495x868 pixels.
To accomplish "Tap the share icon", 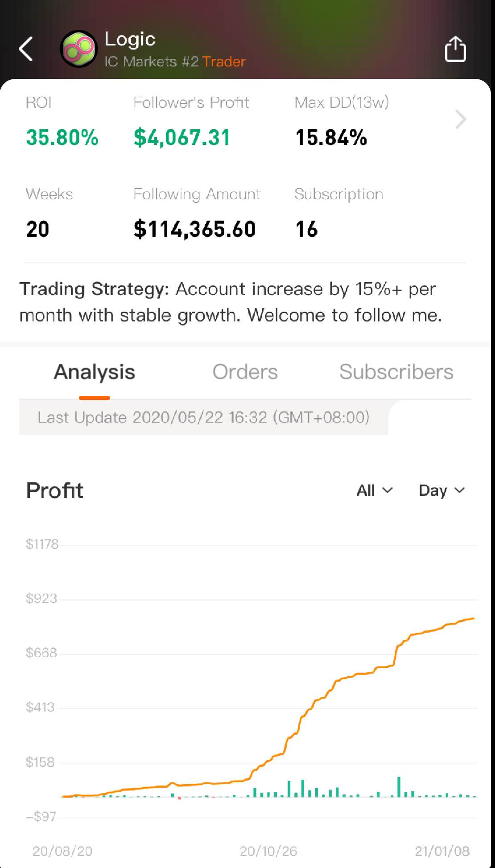I will click(x=455, y=49).
